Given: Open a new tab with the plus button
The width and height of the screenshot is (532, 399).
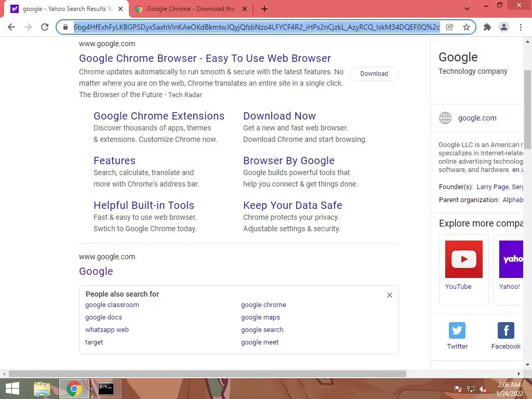Looking at the screenshot, I should (264, 9).
